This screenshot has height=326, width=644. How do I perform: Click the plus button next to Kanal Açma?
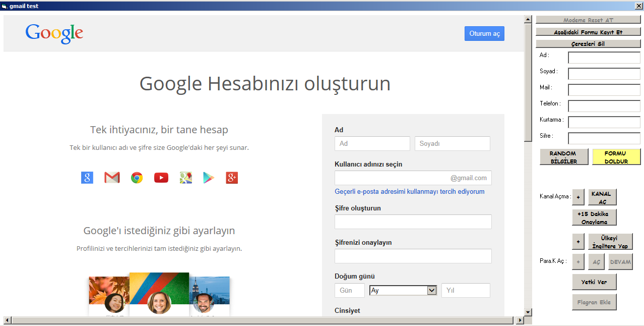tap(578, 197)
